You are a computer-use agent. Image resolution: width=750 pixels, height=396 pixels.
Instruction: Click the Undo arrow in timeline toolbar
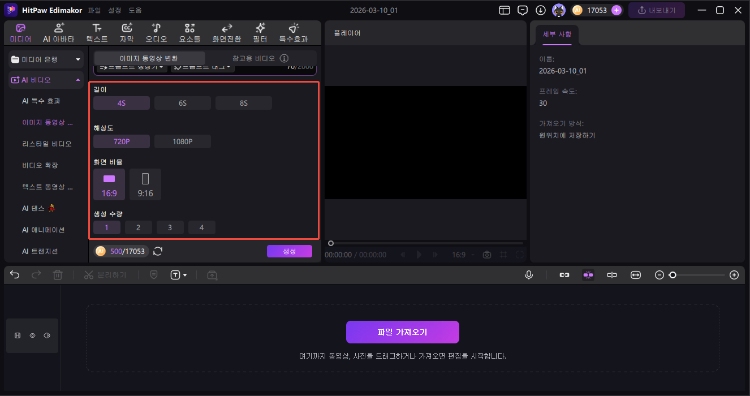(15, 275)
